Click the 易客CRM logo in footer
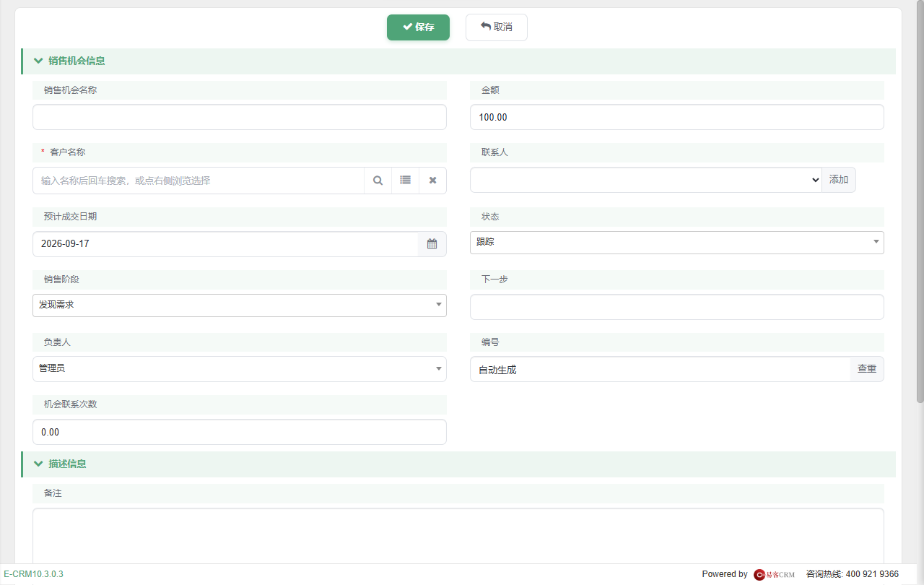The width and height of the screenshot is (924, 585). tap(775, 574)
